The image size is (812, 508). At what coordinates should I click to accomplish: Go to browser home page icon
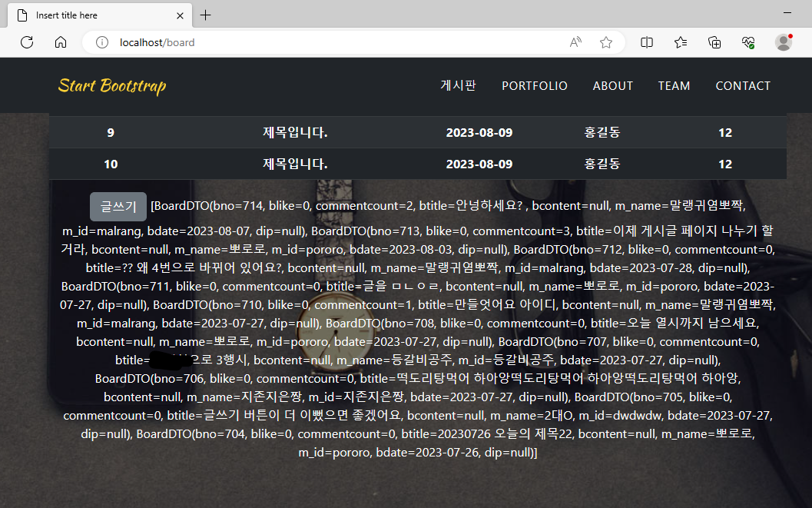[61, 42]
